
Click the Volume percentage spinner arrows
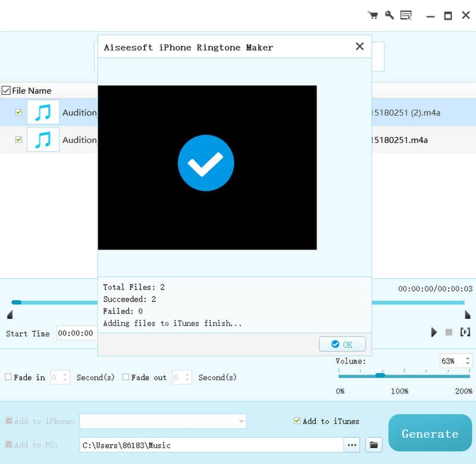[468, 361]
